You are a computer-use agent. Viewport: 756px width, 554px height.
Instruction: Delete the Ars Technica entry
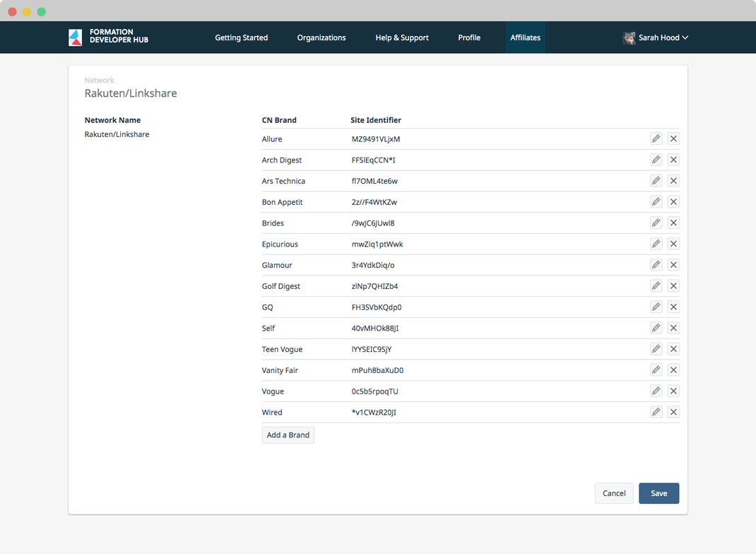[673, 181]
